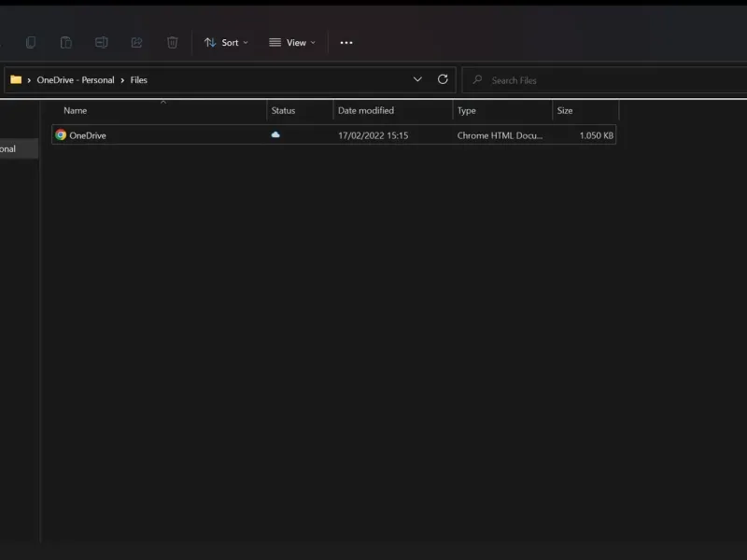
Task: Click the date 17/02/2022 15:15
Action: pos(373,135)
